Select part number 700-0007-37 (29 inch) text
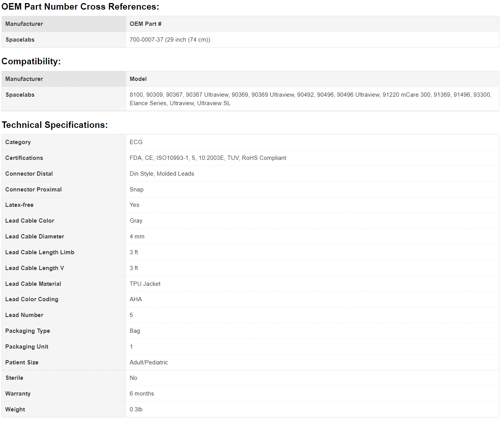This screenshot has height=421, width=504. 170,40
